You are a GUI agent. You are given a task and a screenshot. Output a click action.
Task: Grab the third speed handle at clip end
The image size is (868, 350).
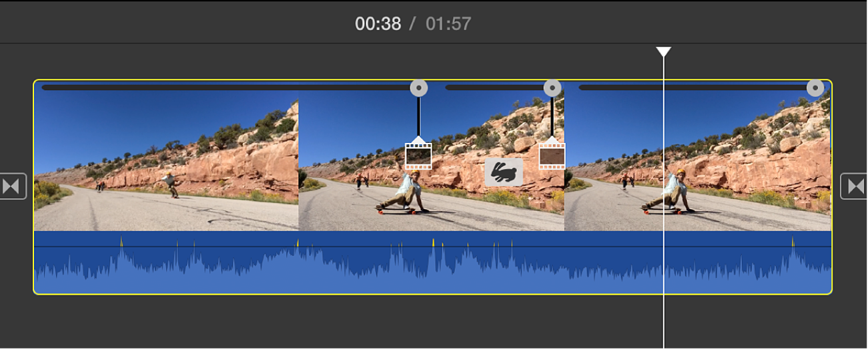point(815,88)
